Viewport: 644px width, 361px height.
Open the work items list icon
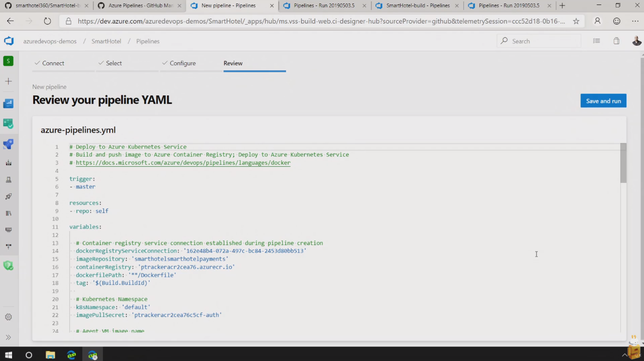pos(596,41)
